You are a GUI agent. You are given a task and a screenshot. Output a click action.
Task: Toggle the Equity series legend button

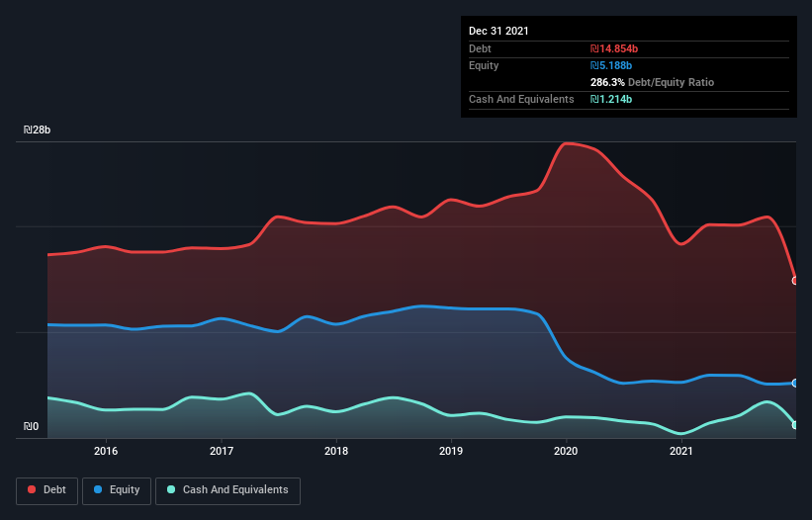[x=117, y=490]
